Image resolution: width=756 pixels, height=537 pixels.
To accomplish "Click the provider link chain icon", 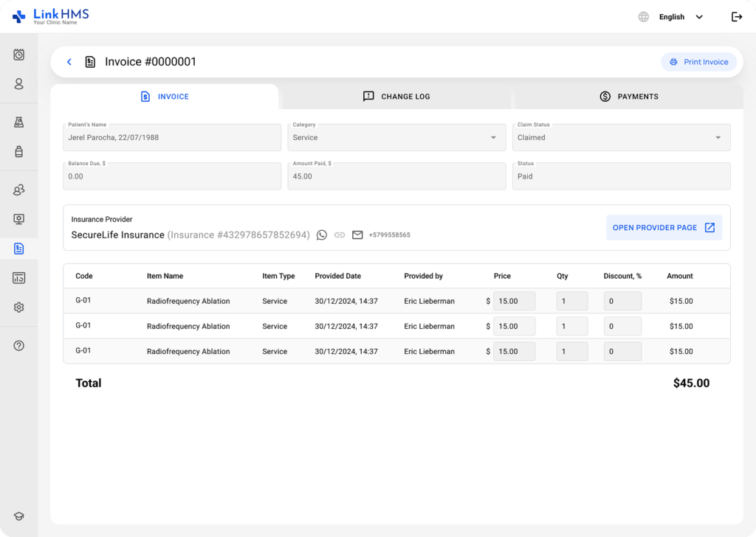I will [340, 235].
